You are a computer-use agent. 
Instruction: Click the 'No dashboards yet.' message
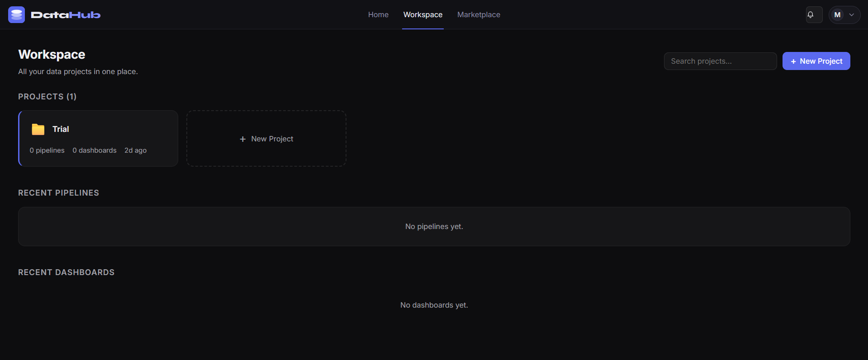pyautogui.click(x=434, y=305)
